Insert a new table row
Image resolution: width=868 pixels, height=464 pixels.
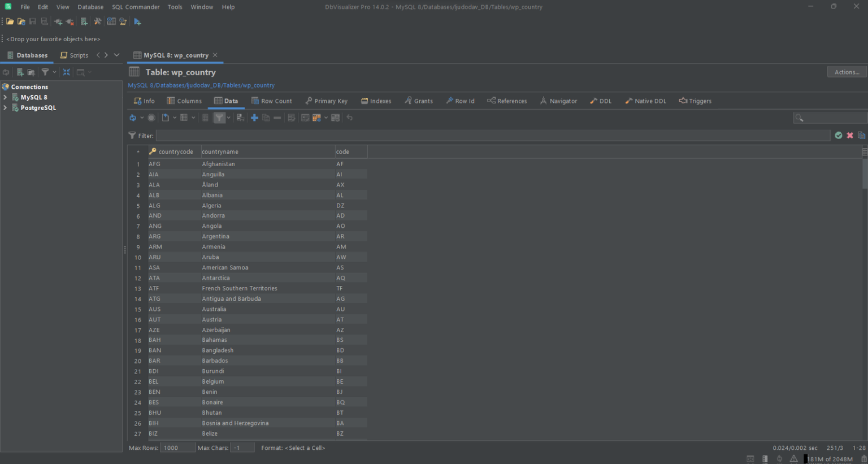click(x=254, y=118)
